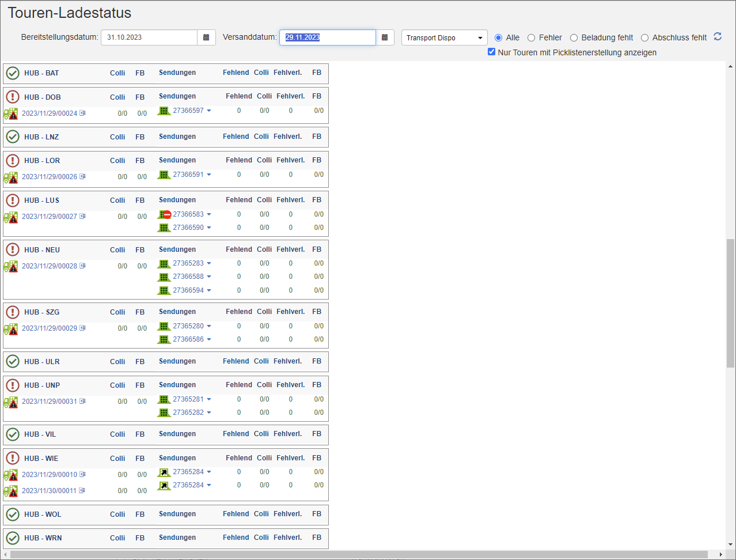Expand the dropdown arrow of shipment 27366597
Image resolution: width=736 pixels, height=560 pixels.
click(x=209, y=111)
